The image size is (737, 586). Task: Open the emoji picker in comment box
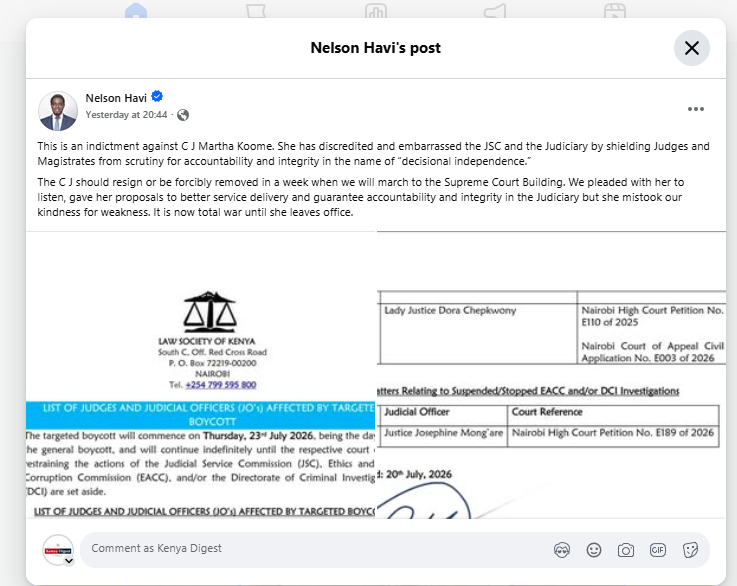pos(594,550)
